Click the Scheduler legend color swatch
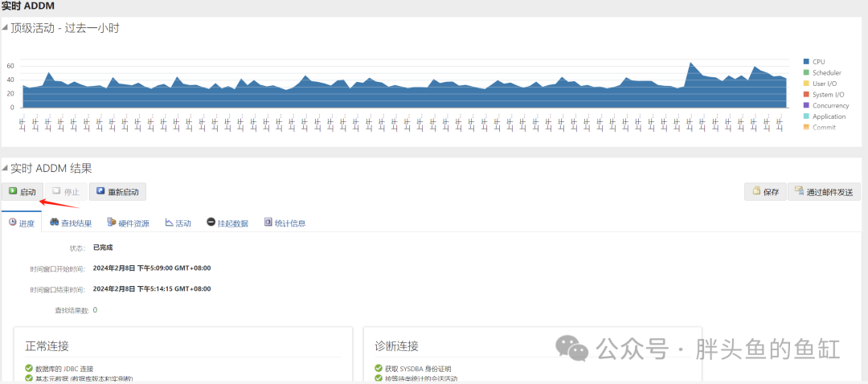868x384 pixels. (x=806, y=72)
